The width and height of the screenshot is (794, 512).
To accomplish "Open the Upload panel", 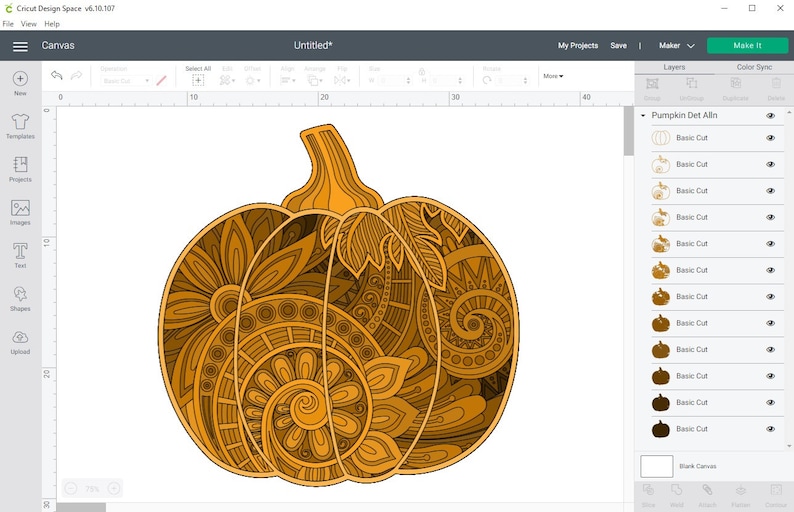I will pyautogui.click(x=20, y=342).
